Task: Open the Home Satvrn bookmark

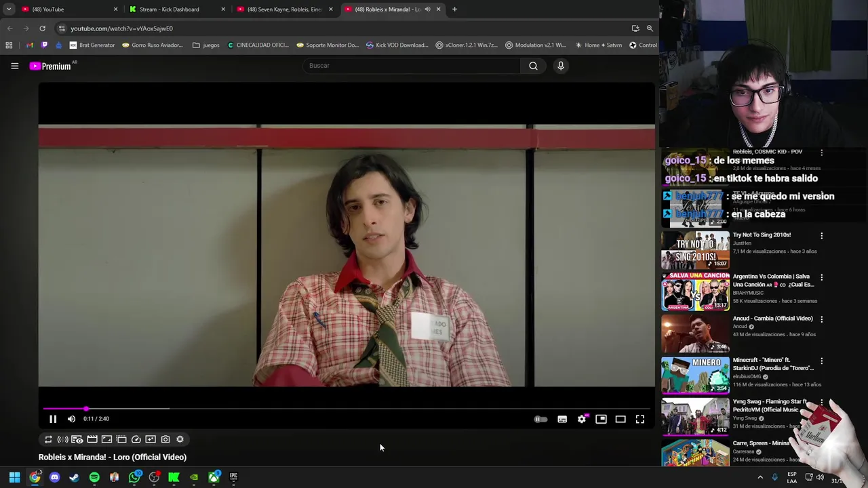Action: coord(598,45)
